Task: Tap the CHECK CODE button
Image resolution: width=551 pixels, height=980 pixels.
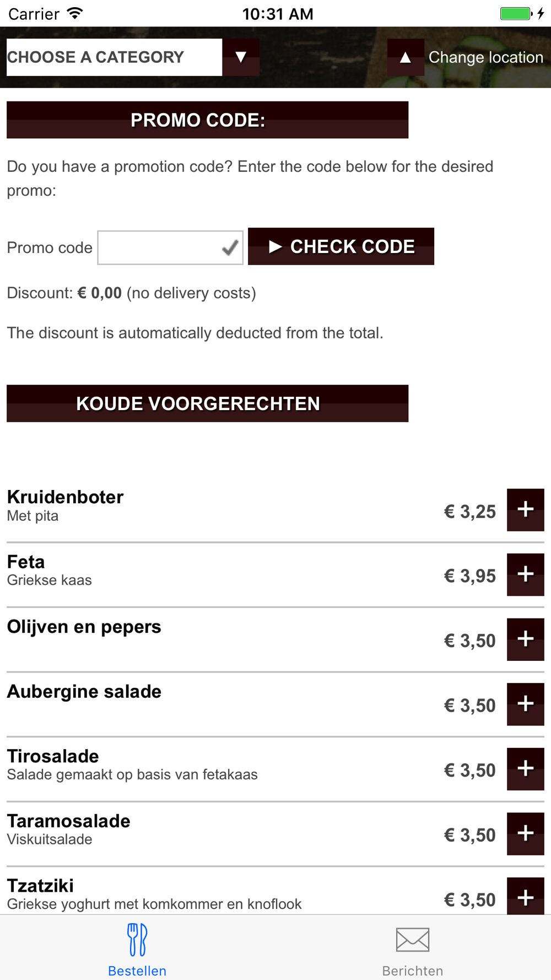Action: 341,246
